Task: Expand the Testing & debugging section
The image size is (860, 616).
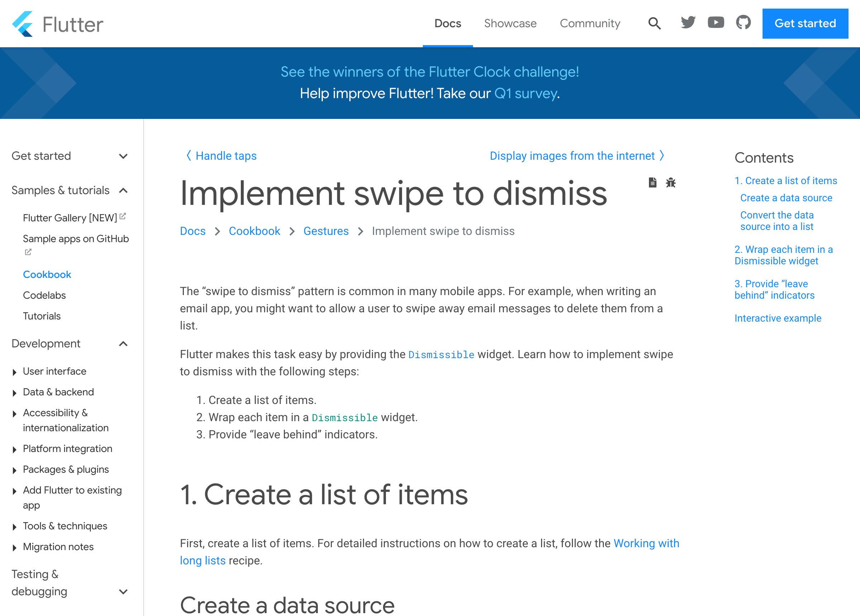Action: tap(123, 591)
